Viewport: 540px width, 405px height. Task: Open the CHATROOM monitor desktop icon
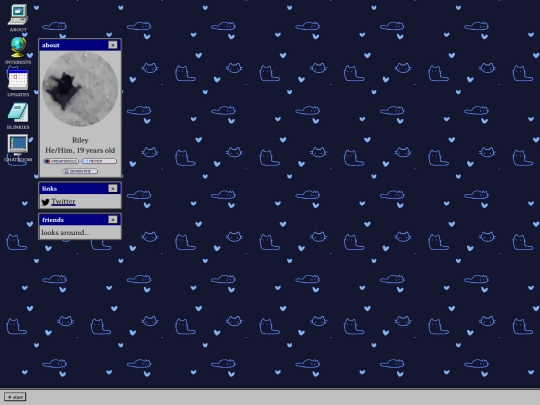[18, 145]
